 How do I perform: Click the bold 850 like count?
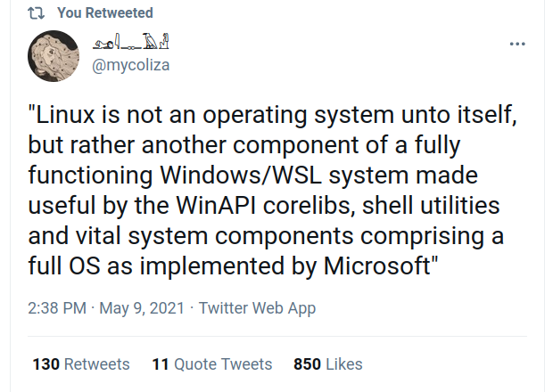(307, 364)
